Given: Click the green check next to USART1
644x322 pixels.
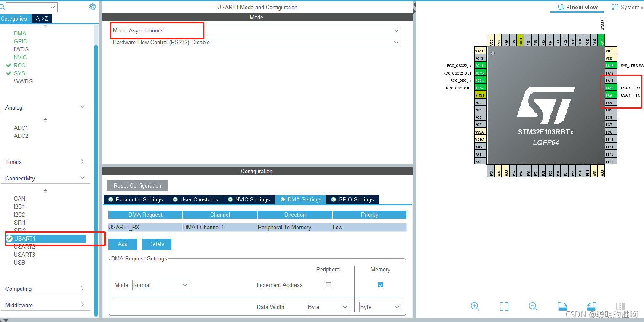Looking at the screenshot, I should [9, 239].
